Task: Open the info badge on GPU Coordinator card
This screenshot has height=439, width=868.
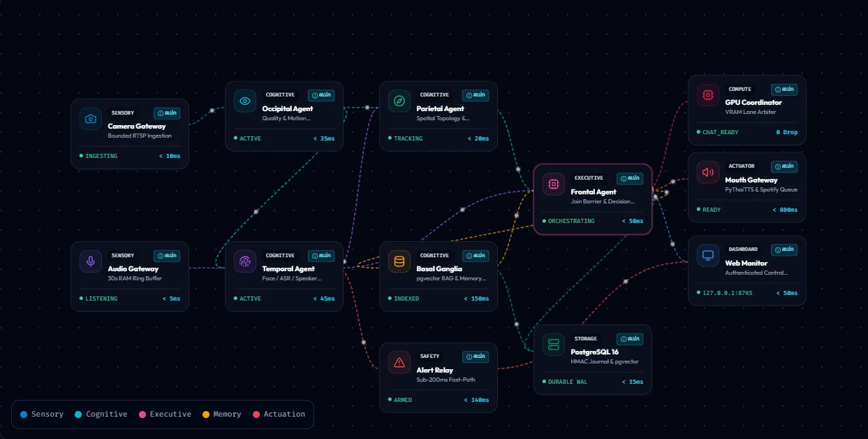Action: click(x=784, y=89)
